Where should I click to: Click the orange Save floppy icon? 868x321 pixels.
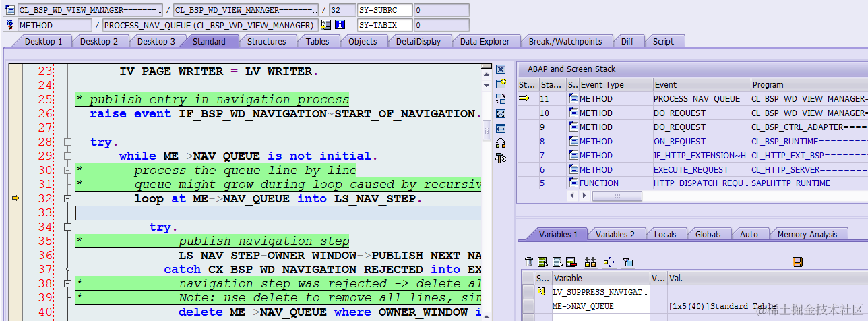(x=797, y=262)
